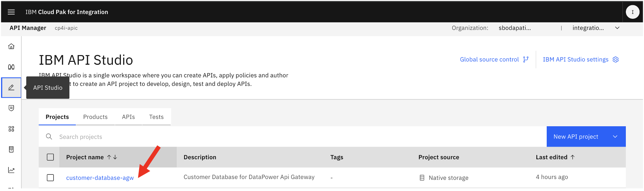Open the binoculars Discover icon in sidebar
644x191 pixels.
tap(11, 67)
